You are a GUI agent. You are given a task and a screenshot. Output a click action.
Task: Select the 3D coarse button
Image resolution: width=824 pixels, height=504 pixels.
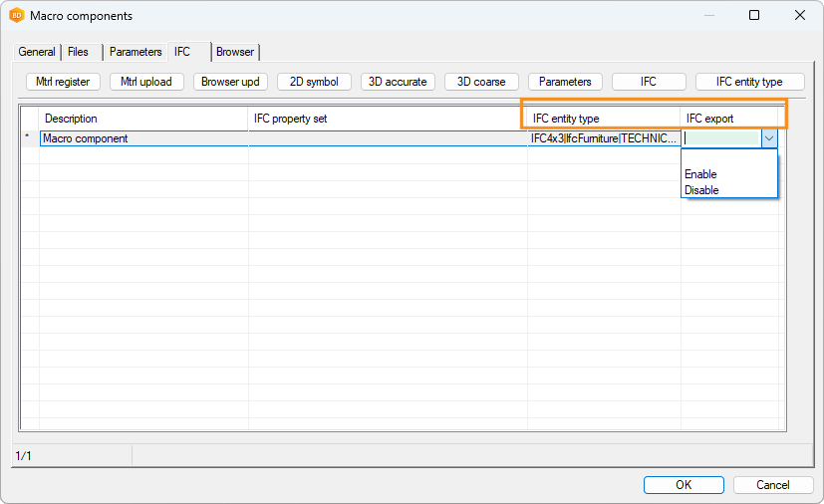[481, 82]
